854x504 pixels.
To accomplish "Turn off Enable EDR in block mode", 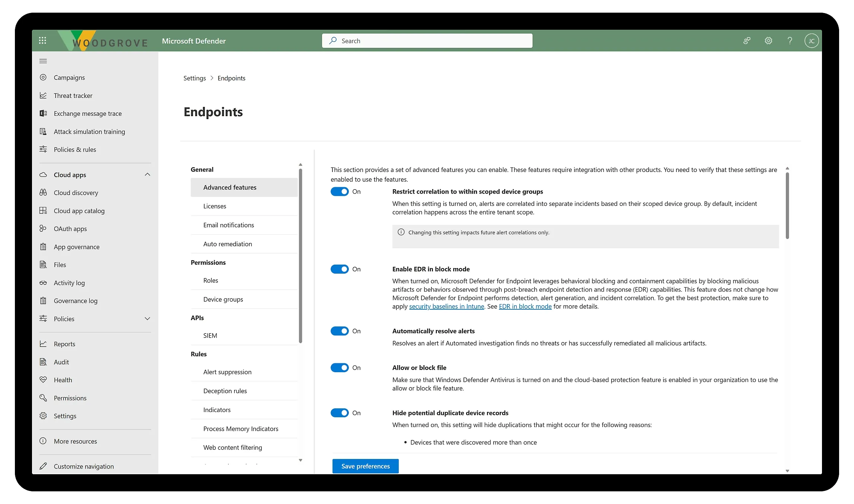I will coord(340,269).
